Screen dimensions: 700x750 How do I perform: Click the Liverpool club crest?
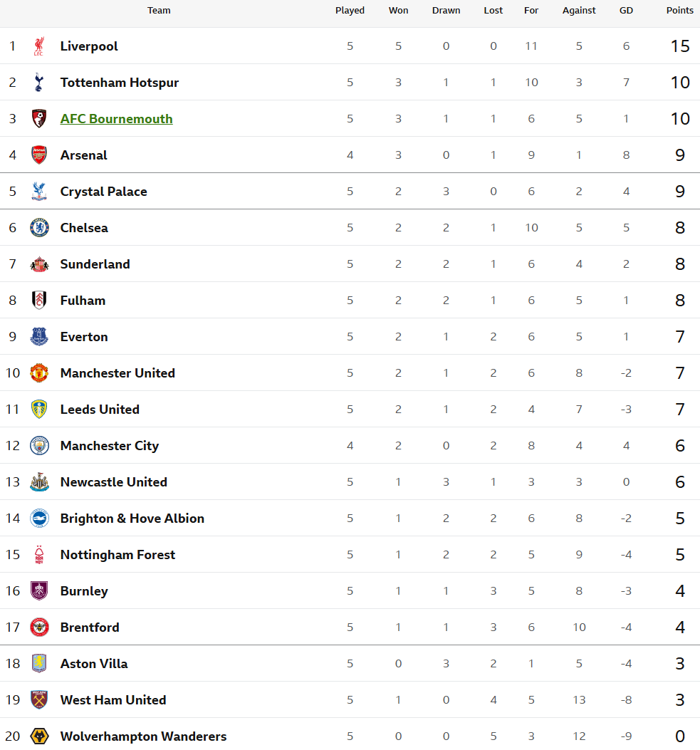[39, 46]
